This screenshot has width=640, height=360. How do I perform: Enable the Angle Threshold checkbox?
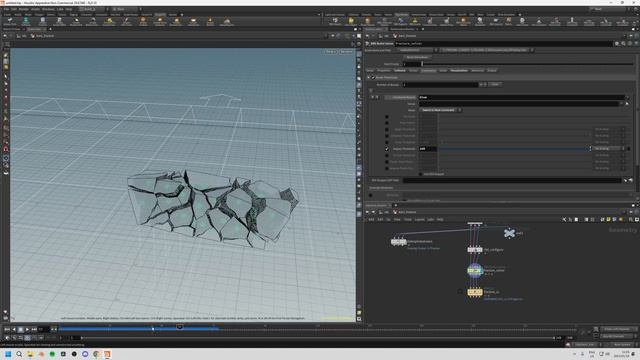coord(387,129)
